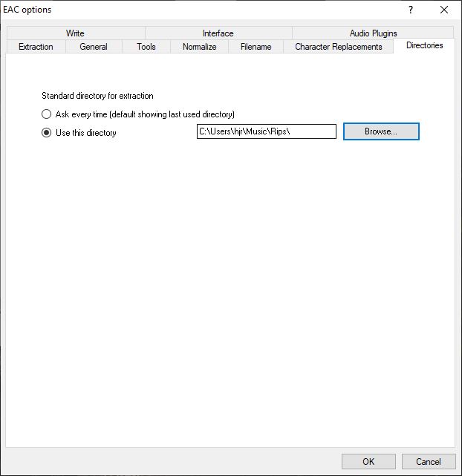Open the Character Replacements tab
Viewport: 462px width, 476px height.
(339, 47)
